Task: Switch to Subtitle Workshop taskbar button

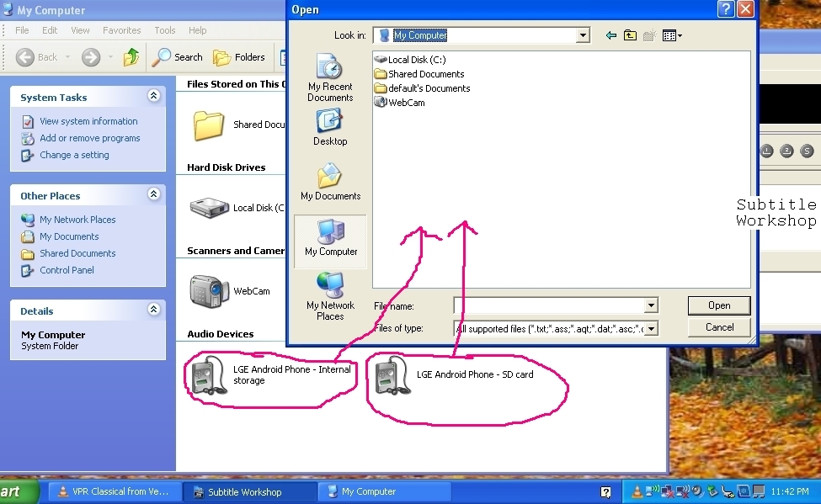Action: click(249, 491)
